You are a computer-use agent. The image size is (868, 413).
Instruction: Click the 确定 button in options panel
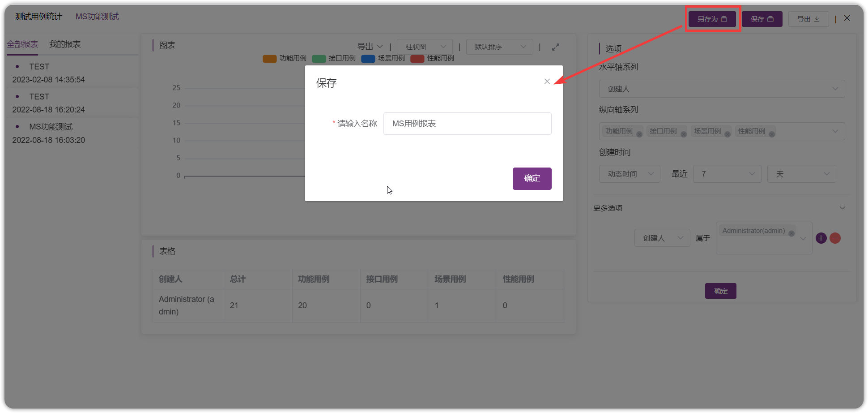point(720,291)
